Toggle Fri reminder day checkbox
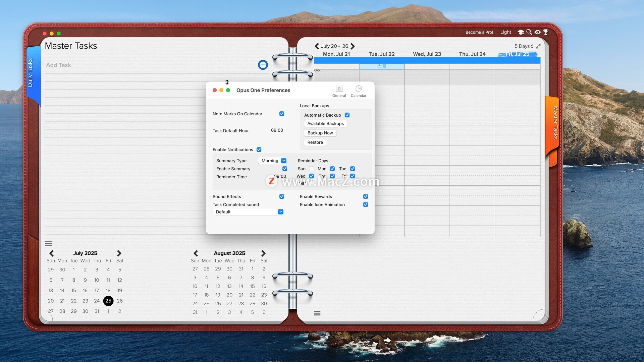 tap(353, 176)
